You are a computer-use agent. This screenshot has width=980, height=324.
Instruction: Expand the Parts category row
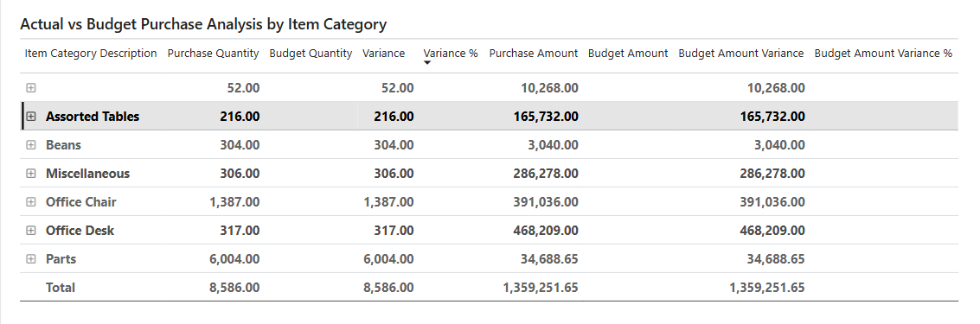point(30,259)
